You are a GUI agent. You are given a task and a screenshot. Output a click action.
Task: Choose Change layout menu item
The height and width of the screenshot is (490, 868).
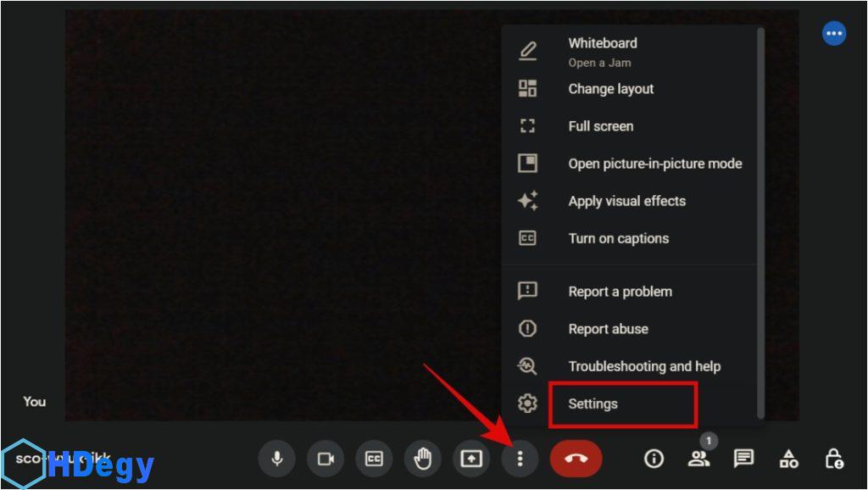tap(610, 89)
